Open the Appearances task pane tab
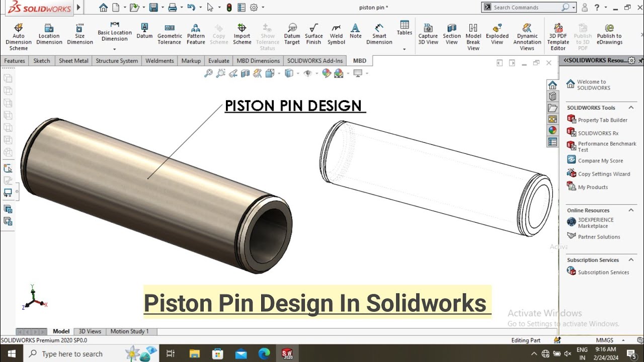This screenshot has width=644, height=362. click(552, 130)
